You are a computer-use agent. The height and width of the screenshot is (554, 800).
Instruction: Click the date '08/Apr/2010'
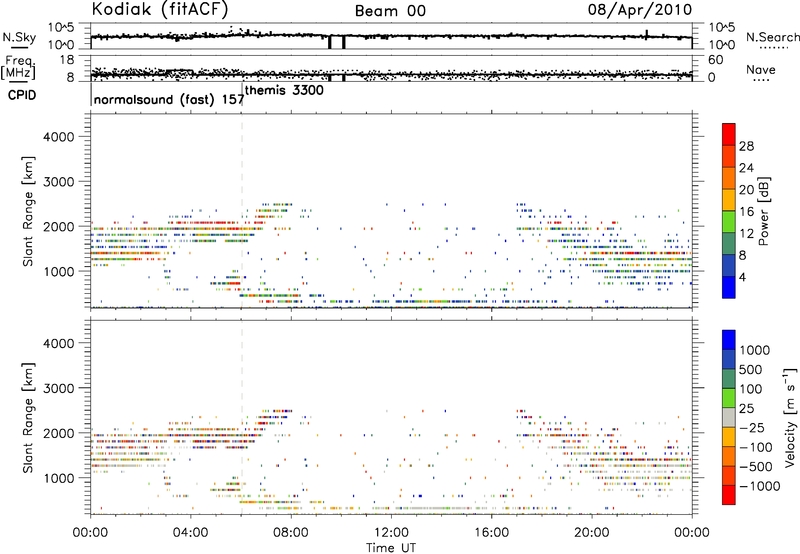pos(640,10)
